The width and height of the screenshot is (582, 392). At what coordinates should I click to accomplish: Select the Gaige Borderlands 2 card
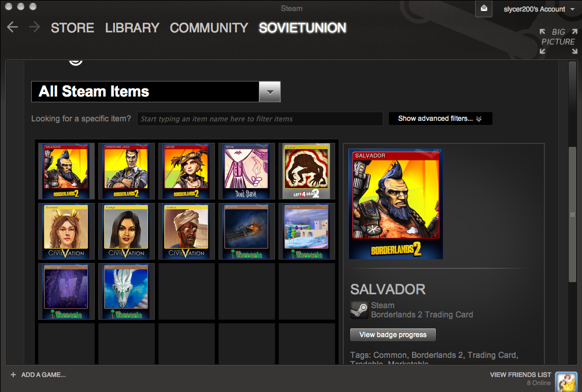pyautogui.click(x=186, y=171)
